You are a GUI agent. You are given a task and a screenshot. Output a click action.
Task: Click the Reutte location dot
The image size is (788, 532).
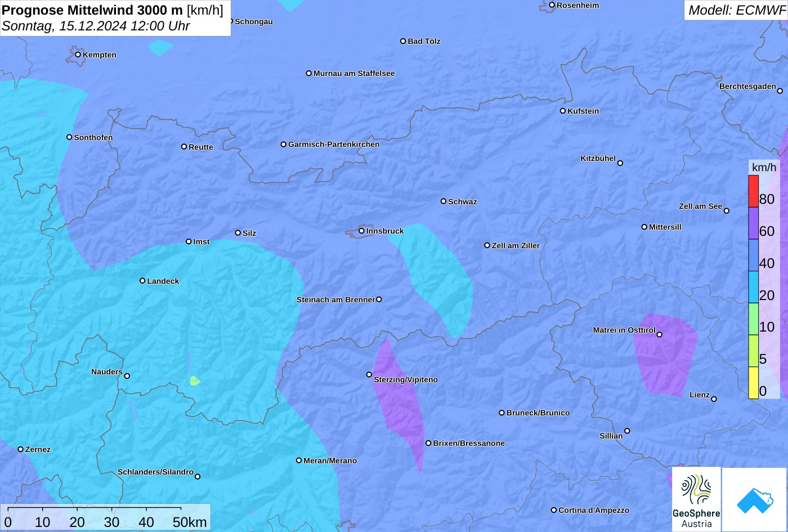183,147
